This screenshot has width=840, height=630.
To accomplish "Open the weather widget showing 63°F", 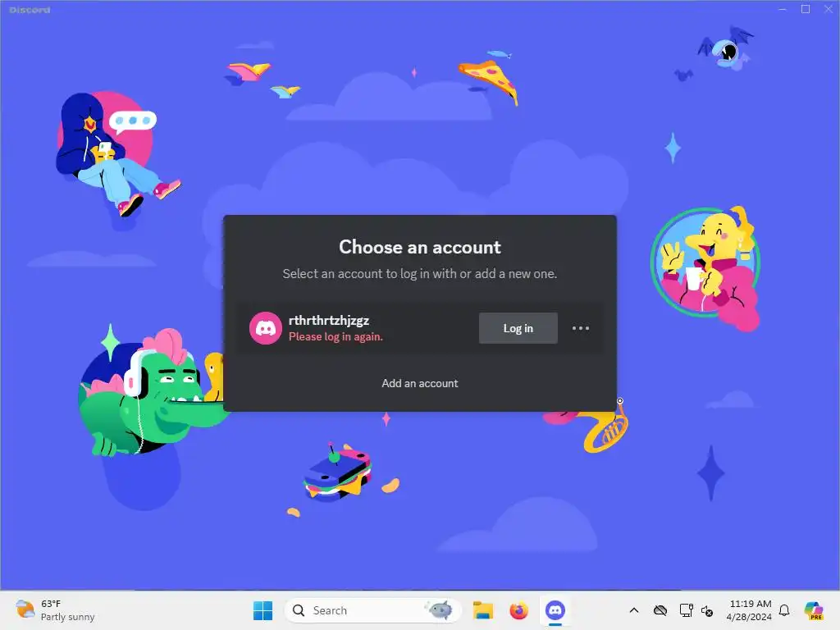I will (55, 610).
